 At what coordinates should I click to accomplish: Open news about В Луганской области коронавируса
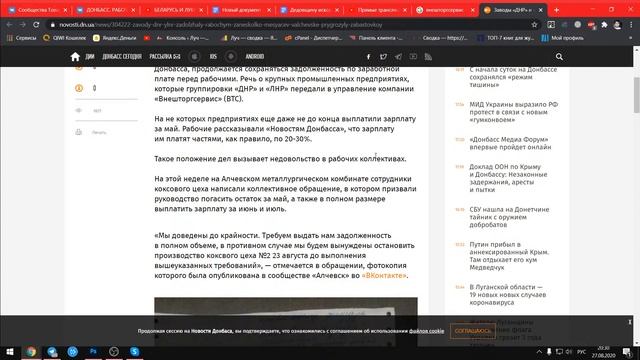(507, 295)
